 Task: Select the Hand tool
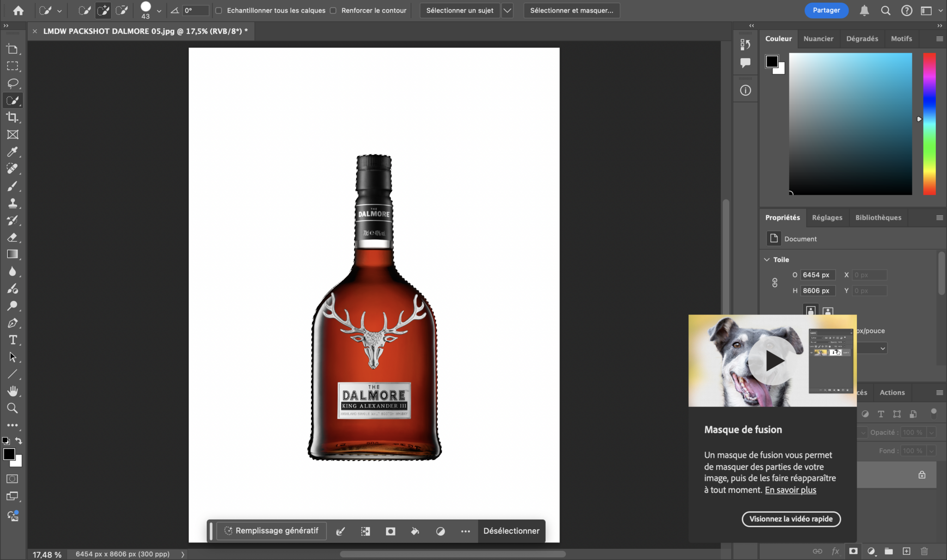[x=12, y=391]
